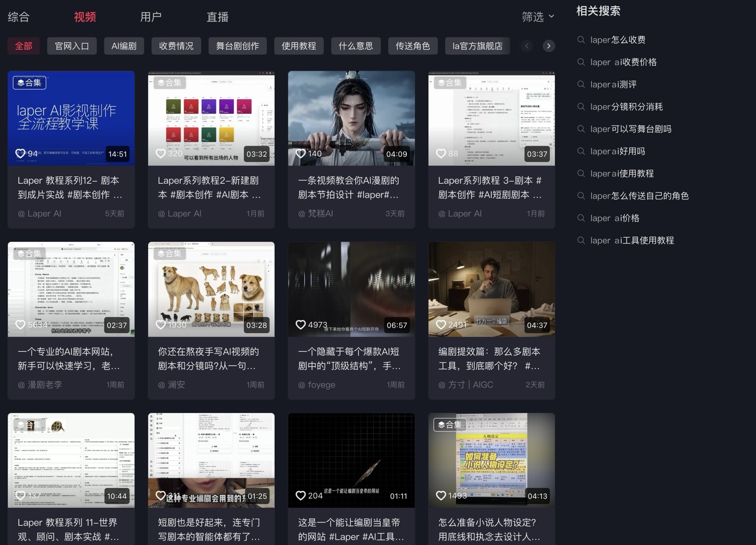Search related term laper ai工具使用教程
Image resolution: width=756 pixels, height=545 pixels.
tap(632, 240)
